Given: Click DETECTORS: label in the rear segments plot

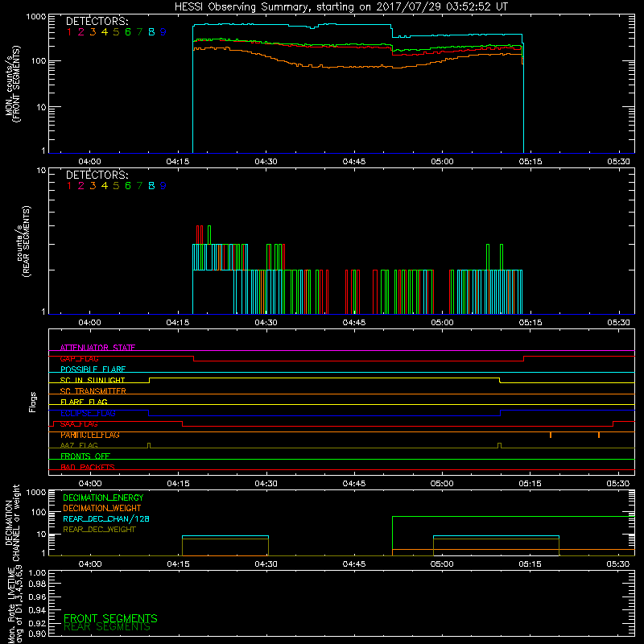Looking at the screenshot, I should [x=97, y=175].
